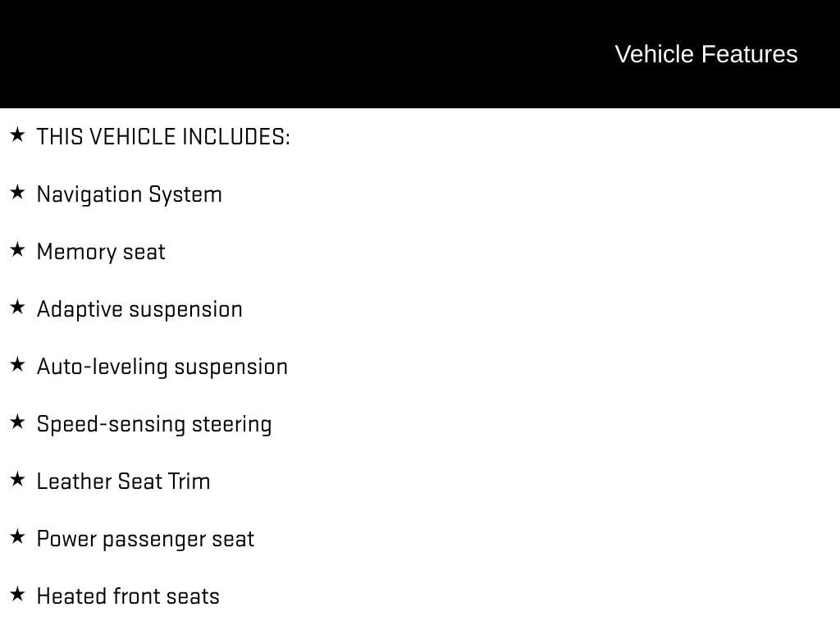Click the Memory seat list item
Image resolution: width=840 pixels, height=630 pixels.
101,252
